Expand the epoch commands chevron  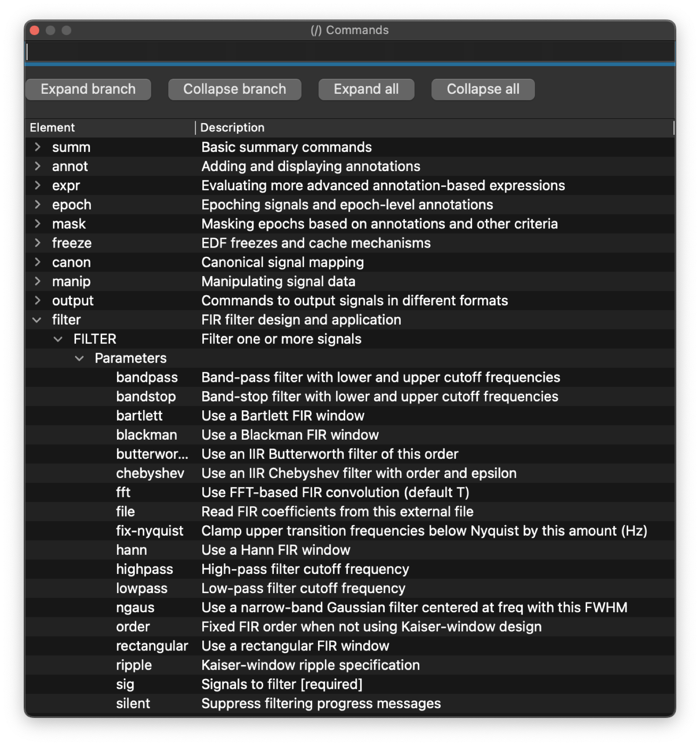[x=38, y=205]
